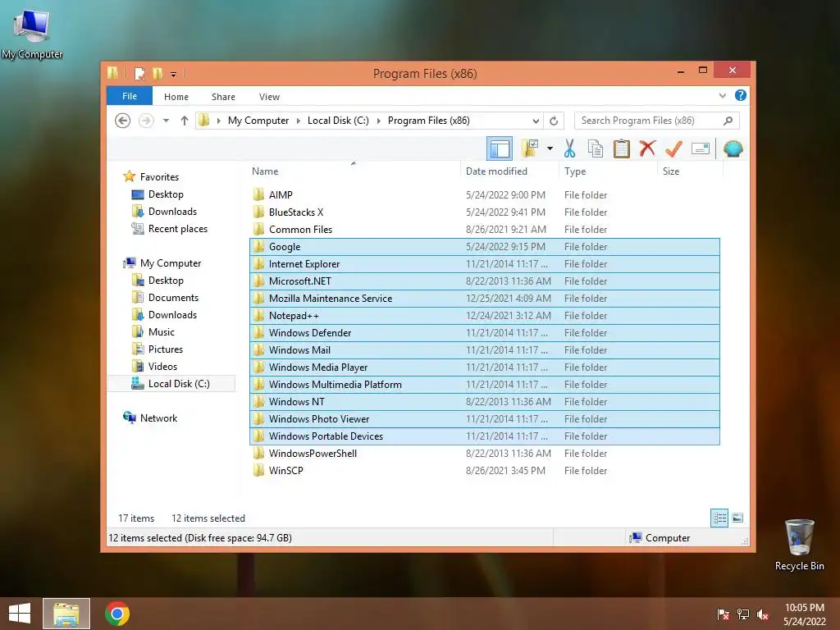Open the Recycle Bin desktop icon

click(799, 545)
